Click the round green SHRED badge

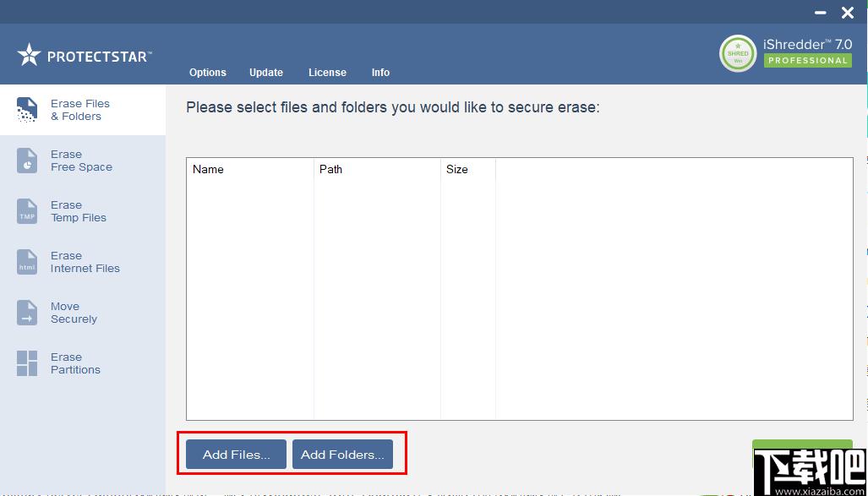click(x=737, y=53)
